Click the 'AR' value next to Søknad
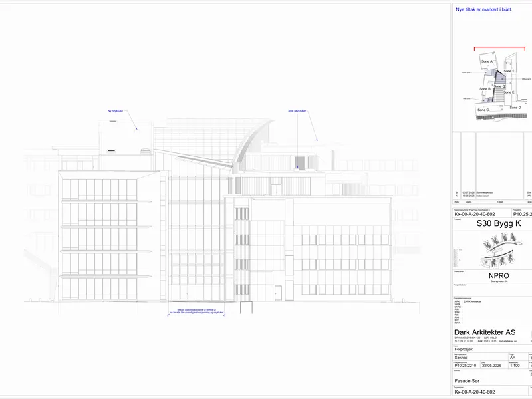This screenshot has width=532, height=399. [x=513, y=358]
